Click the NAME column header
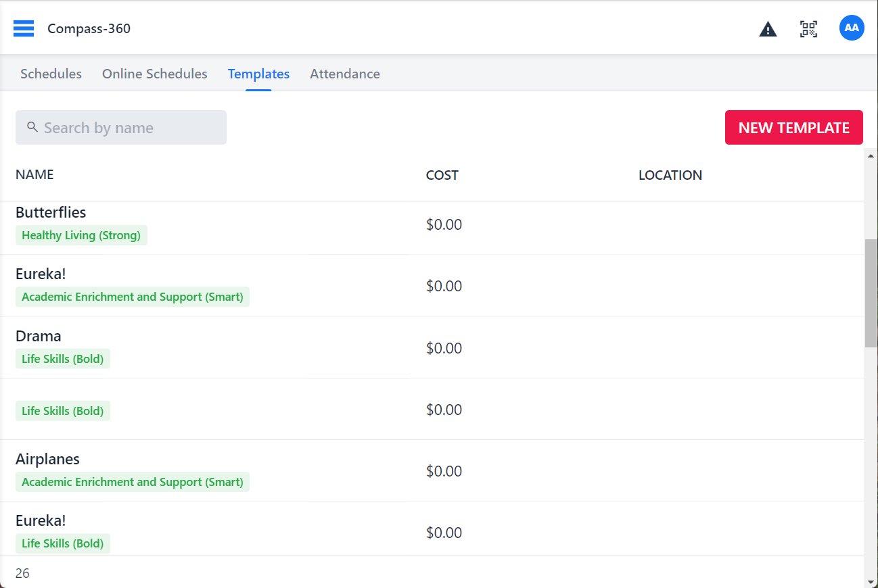Image resolution: width=878 pixels, height=588 pixels. point(34,174)
